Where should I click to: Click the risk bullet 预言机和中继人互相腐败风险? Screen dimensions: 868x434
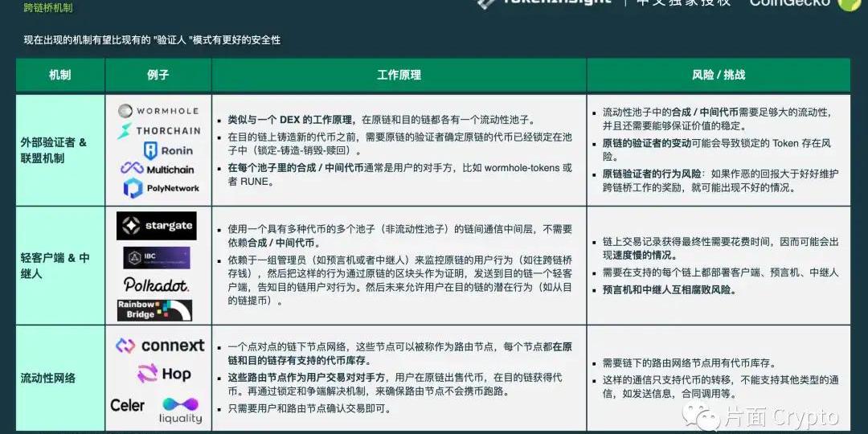click(x=665, y=289)
